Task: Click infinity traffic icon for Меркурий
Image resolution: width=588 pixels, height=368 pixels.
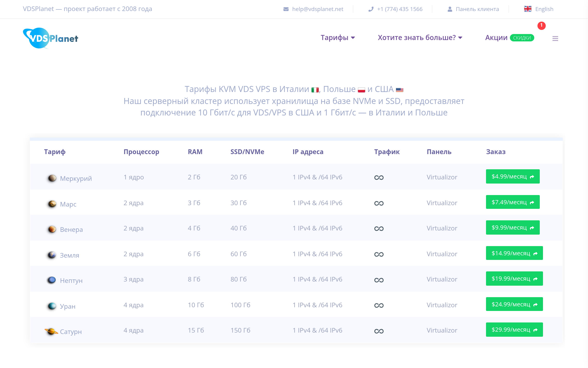Action: tap(379, 178)
